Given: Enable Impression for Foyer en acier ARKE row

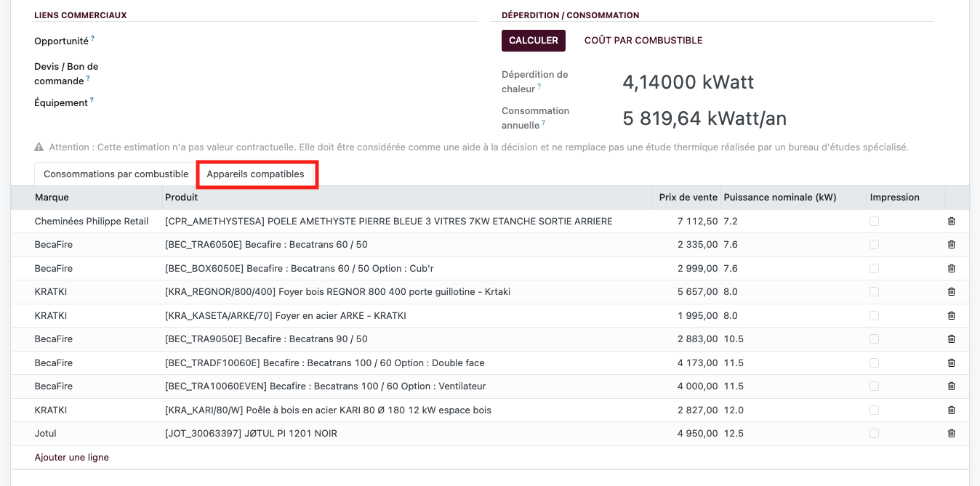Looking at the screenshot, I should pyautogui.click(x=874, y=315).
